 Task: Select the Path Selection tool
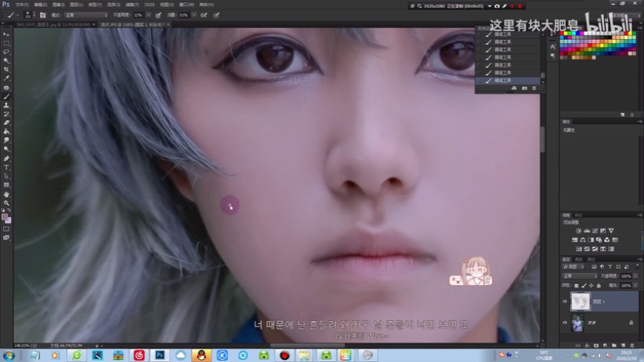pos(7,176)
